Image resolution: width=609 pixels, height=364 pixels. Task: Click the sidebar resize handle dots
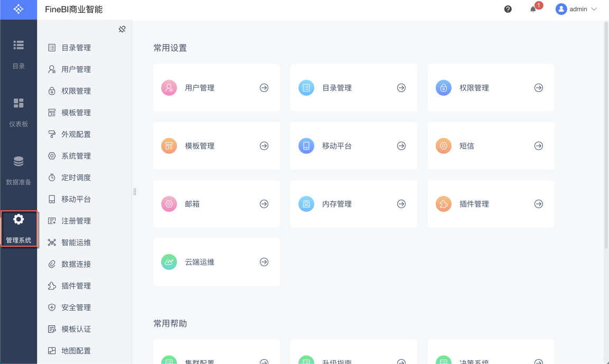tap(135, 192)
